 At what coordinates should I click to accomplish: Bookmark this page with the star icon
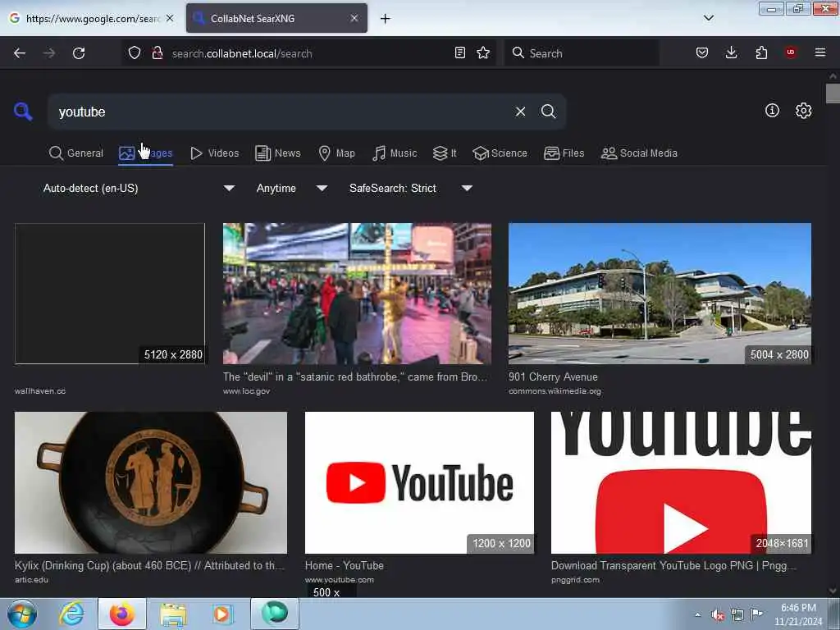coord(483,52)
